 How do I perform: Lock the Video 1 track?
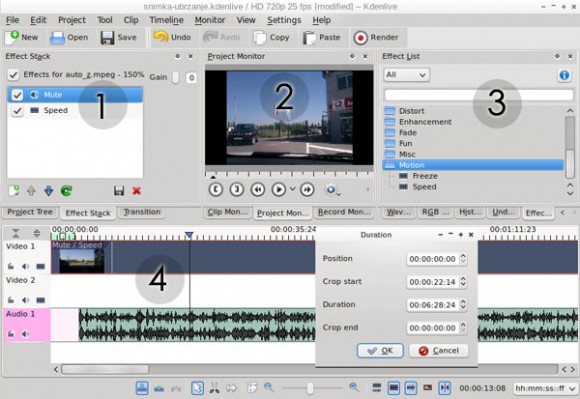[11, 266]
